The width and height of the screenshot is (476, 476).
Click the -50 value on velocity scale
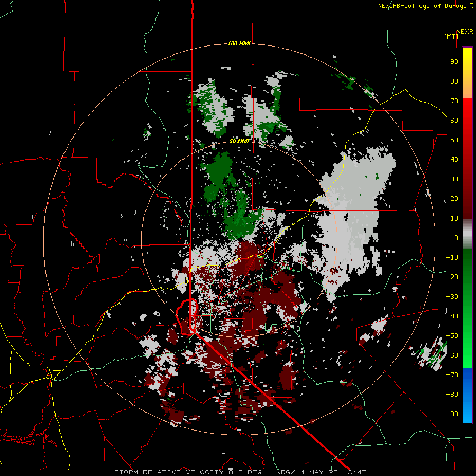point(452,335)
